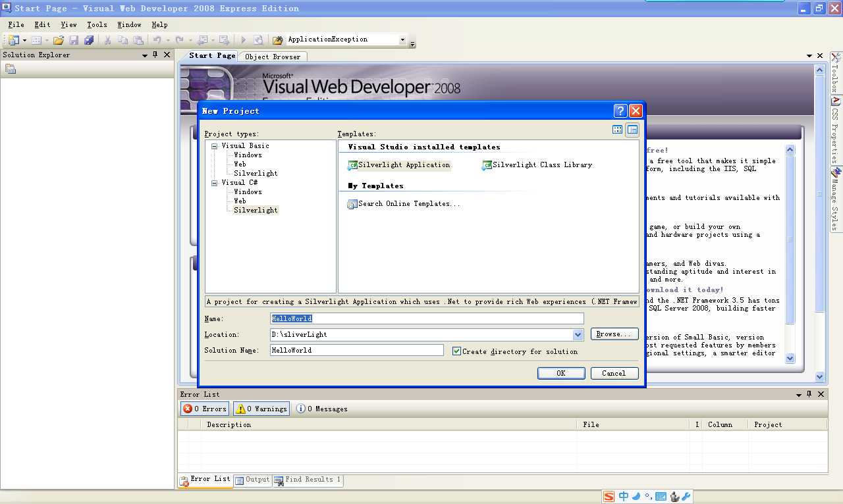
Task: Click the New Project dialog help button
Action: tap(620, 111)
